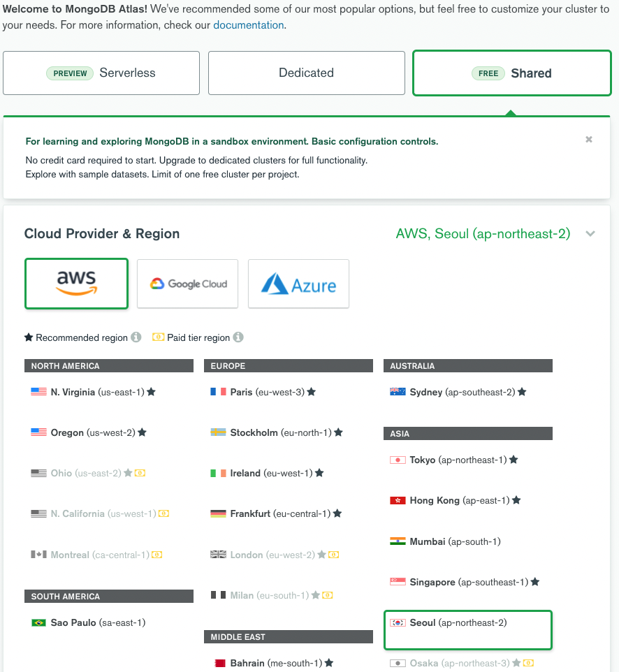Screen dimensions: 619x672
Task: Collapse the Cloud Provider & Region section chevron
Action: [590, 233]
